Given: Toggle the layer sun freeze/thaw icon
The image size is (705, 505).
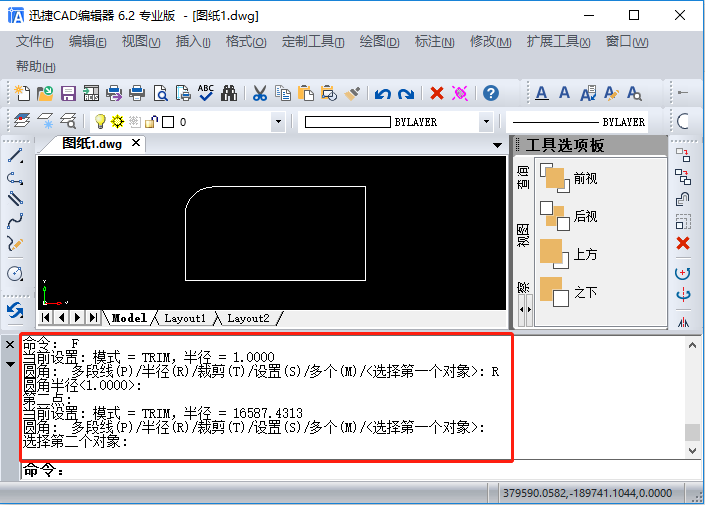Looking at the screenshot, I should tap(117, 121).
